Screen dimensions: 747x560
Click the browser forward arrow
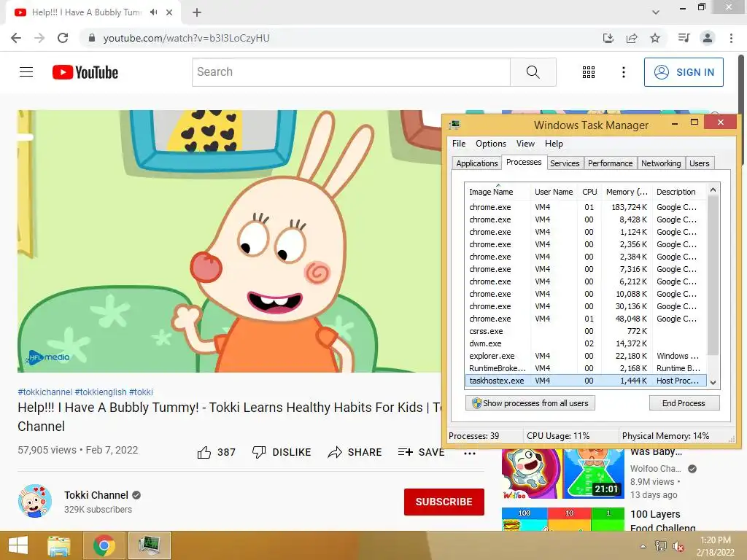tap(39, 38)
